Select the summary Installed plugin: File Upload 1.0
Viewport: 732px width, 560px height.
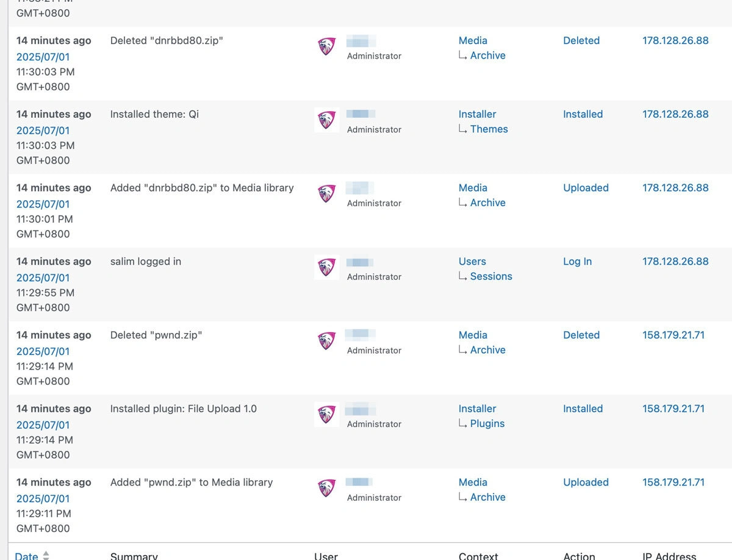click(x=184, y=409)
